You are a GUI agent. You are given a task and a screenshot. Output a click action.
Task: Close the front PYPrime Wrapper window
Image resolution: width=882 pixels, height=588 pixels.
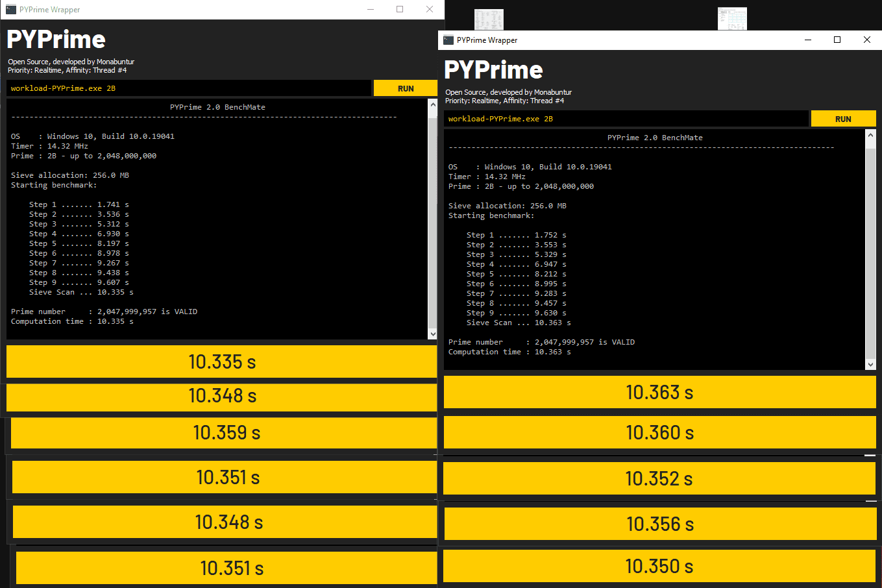867,40
